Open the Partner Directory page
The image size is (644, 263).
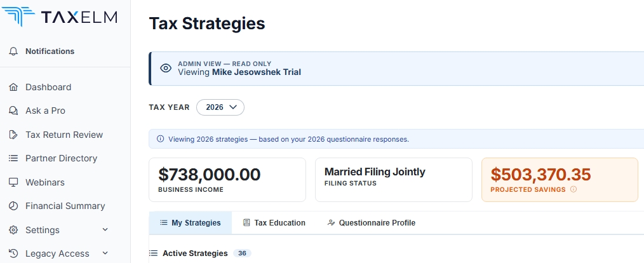[61, 158]
